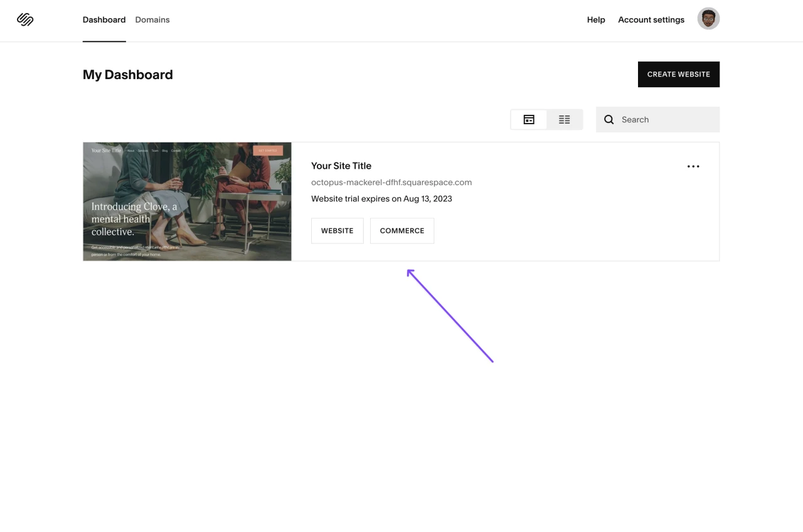This screenshot has height=532, width=803.
Task: Go to the Domains tab
Action: click(152, 20)
